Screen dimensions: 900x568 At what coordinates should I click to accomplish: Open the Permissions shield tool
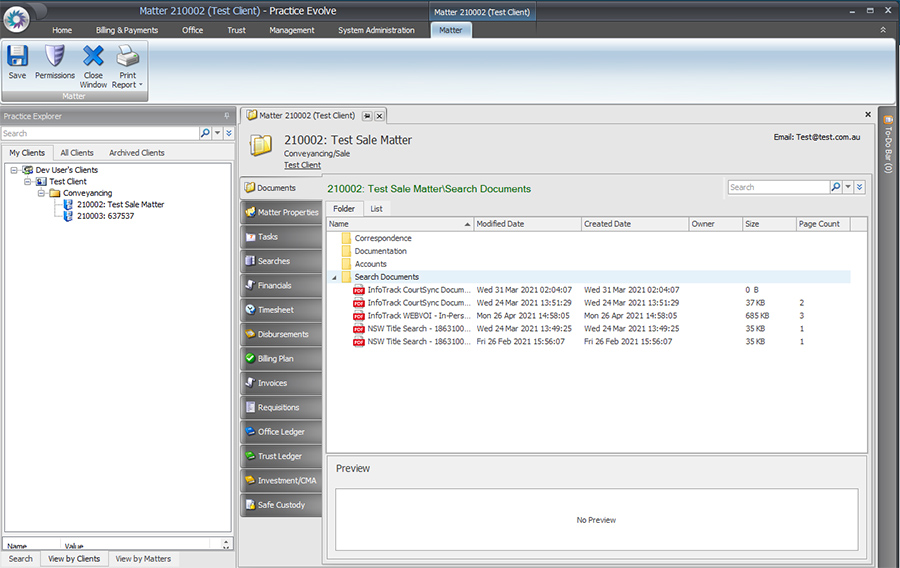(x=55, y=62)
